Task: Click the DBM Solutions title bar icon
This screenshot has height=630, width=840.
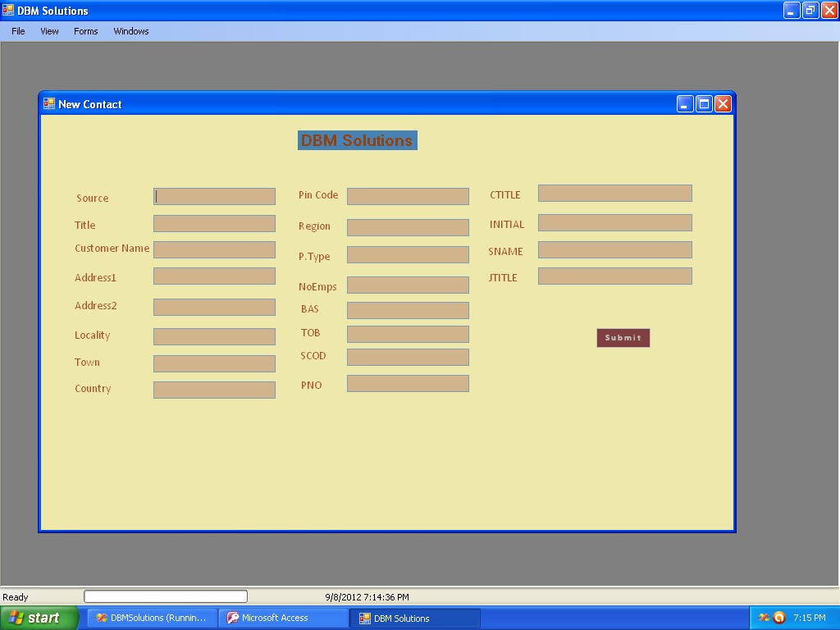Action: click(10, 10)
